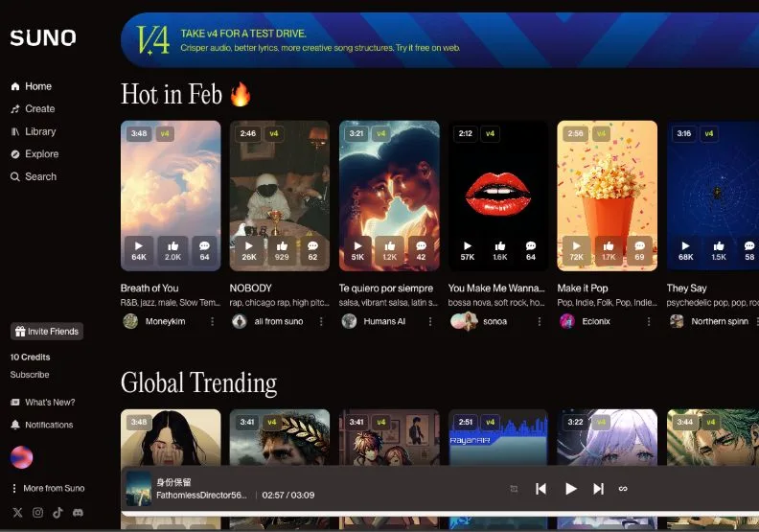759x532 pixels.
Task: Like Te quiero por siempre
Action: pos(390,251)
